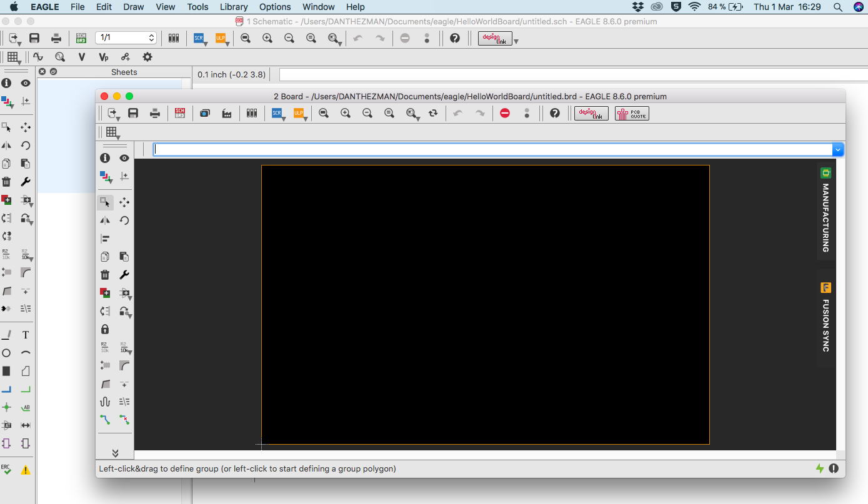Toggle Show eye tool in Schematic palette
Image resolution: width=868 pixels, height=504 pixels.
click(x=26, y=83)
